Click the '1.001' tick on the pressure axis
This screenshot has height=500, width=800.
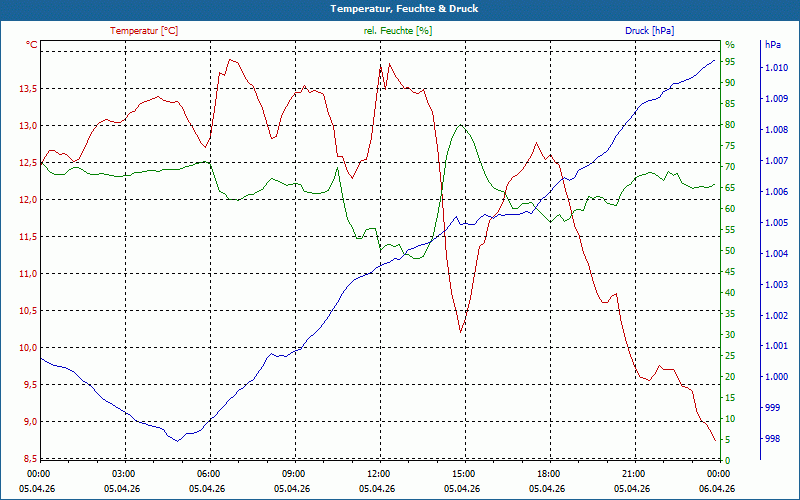(x=777, y=346)
